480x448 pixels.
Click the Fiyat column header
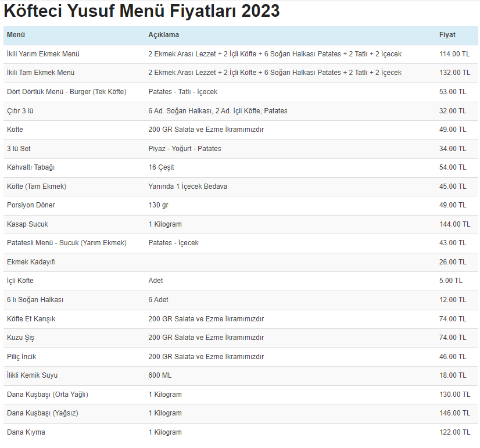tap(447, 35)
